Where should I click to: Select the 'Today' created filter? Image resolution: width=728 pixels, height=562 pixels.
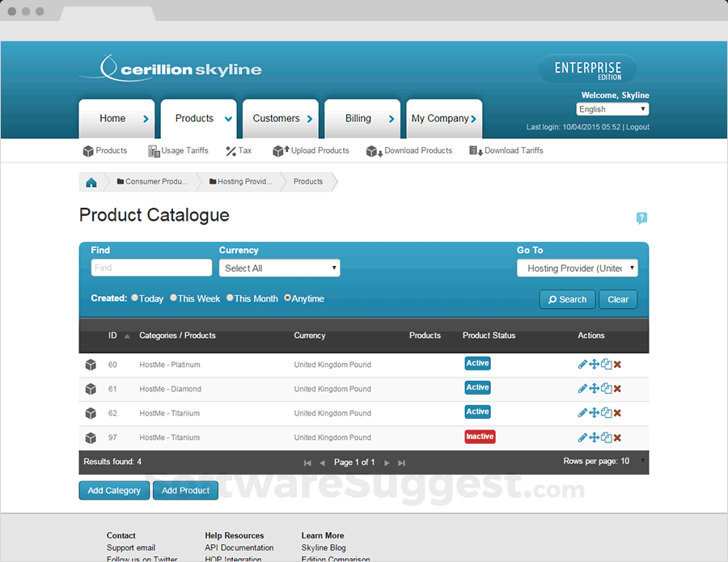[x=134, y=298]
